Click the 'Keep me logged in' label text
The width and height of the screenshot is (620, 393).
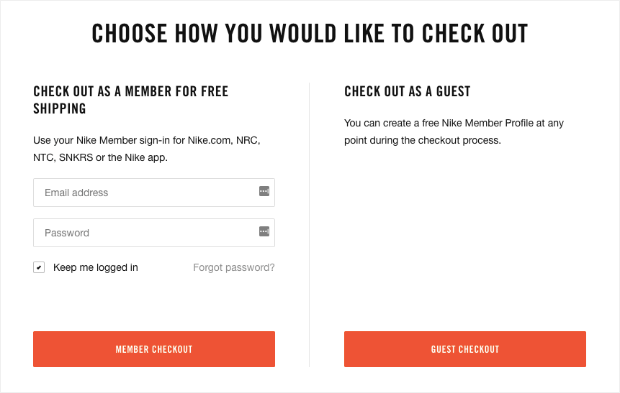click(96, 268)
